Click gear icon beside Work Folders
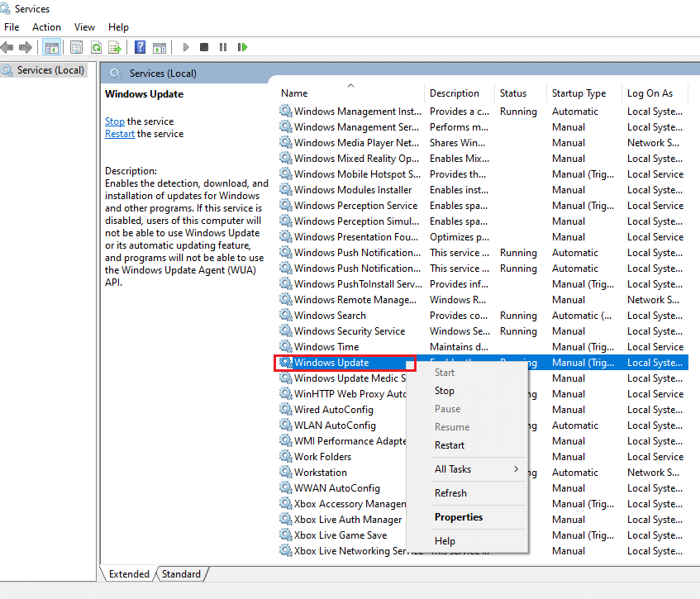The image size is (700, 599). coord(286,456)
